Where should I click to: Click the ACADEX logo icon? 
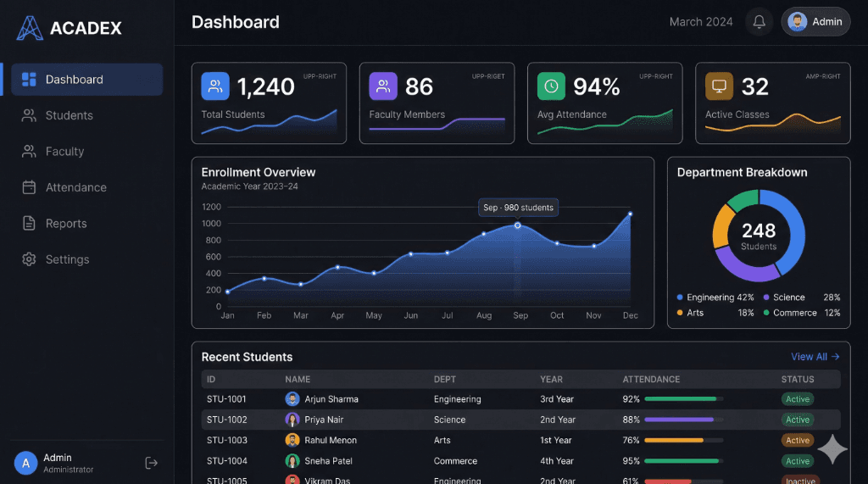click(30, 28)
